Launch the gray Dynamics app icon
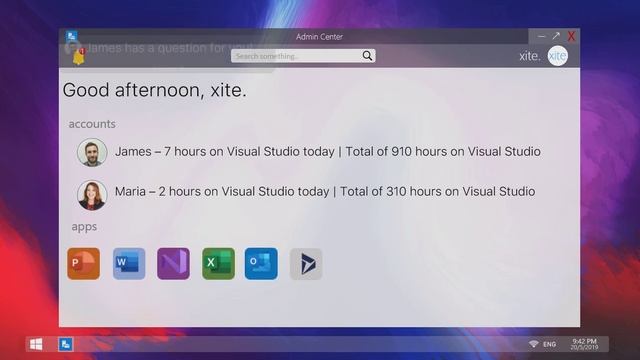640x360 pixels. click(306, 264)
